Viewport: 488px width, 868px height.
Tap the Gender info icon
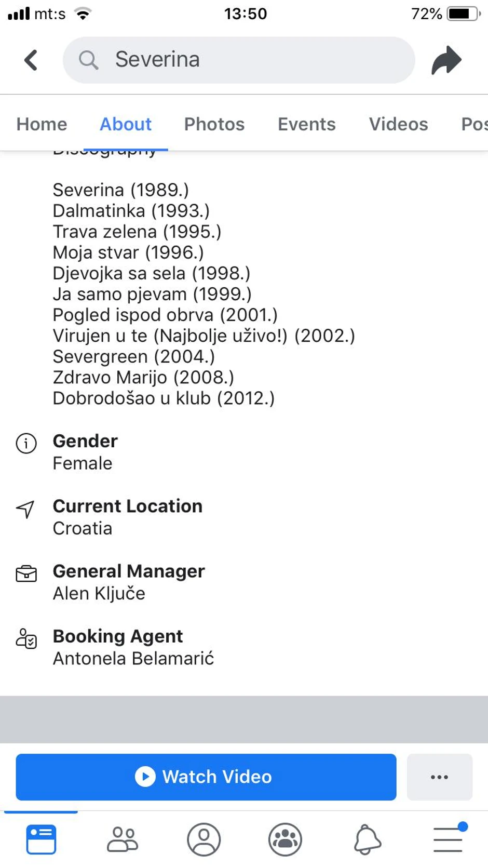coord(26,444)
